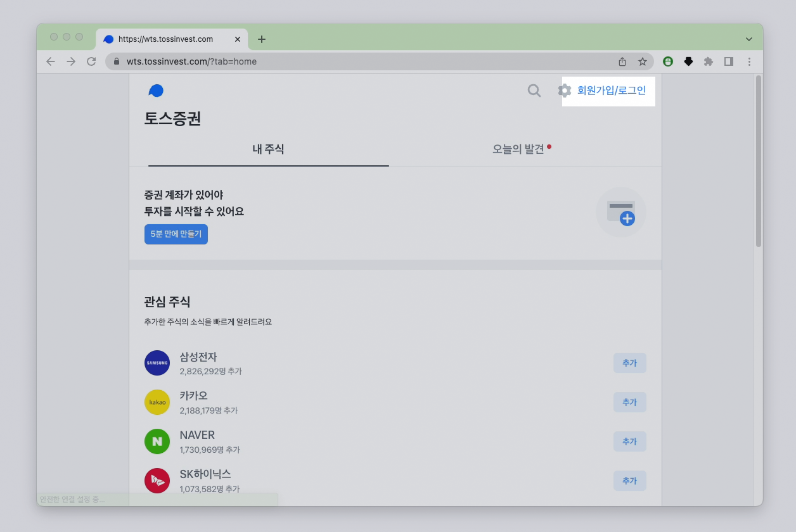Click the 1,073,582명 추가 count text
Screen dimensions: 796x532
(x=210, y=489)
